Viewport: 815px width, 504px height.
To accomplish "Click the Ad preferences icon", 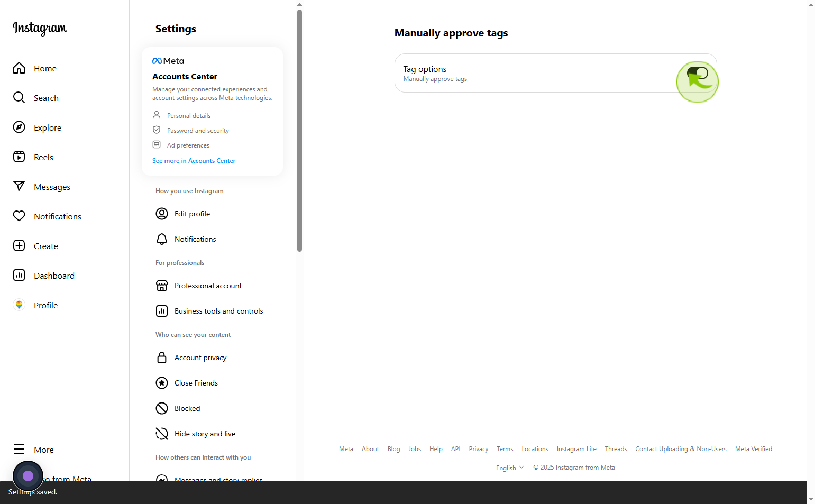I will coord(157,144).
